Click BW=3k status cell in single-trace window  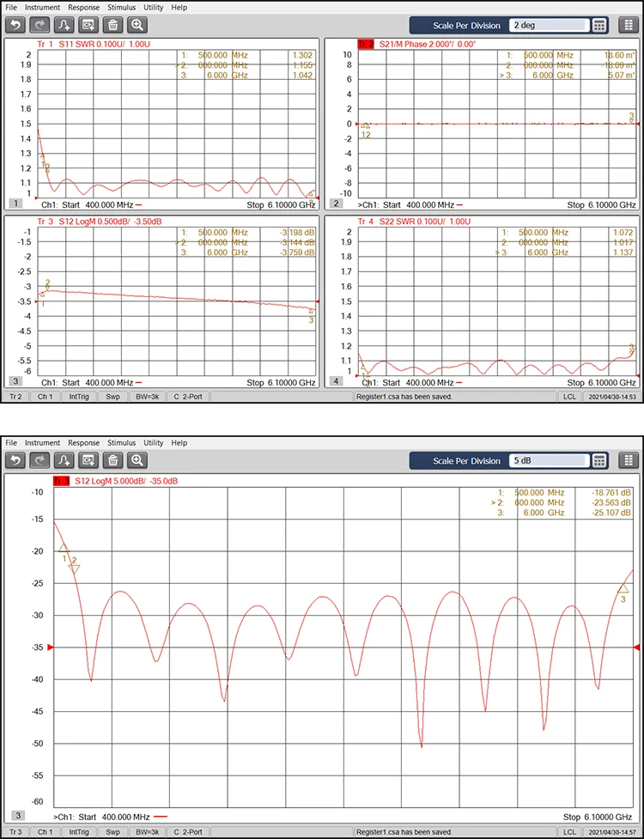147,832
